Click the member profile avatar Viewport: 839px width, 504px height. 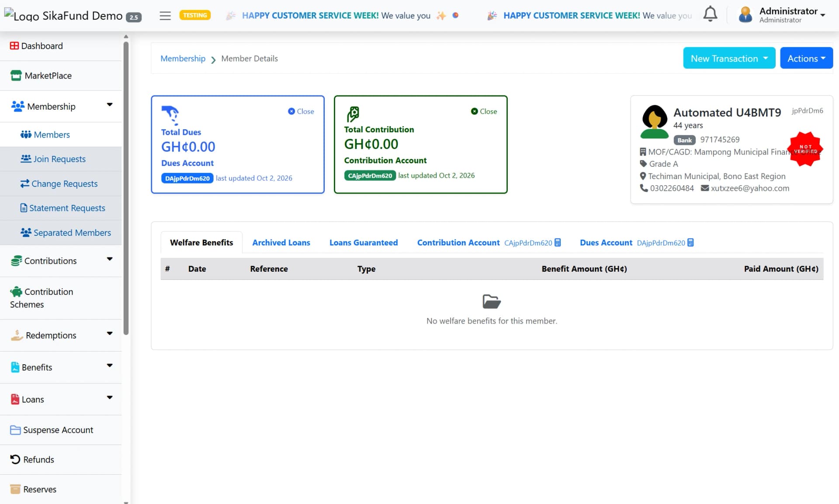pos(655,121)
